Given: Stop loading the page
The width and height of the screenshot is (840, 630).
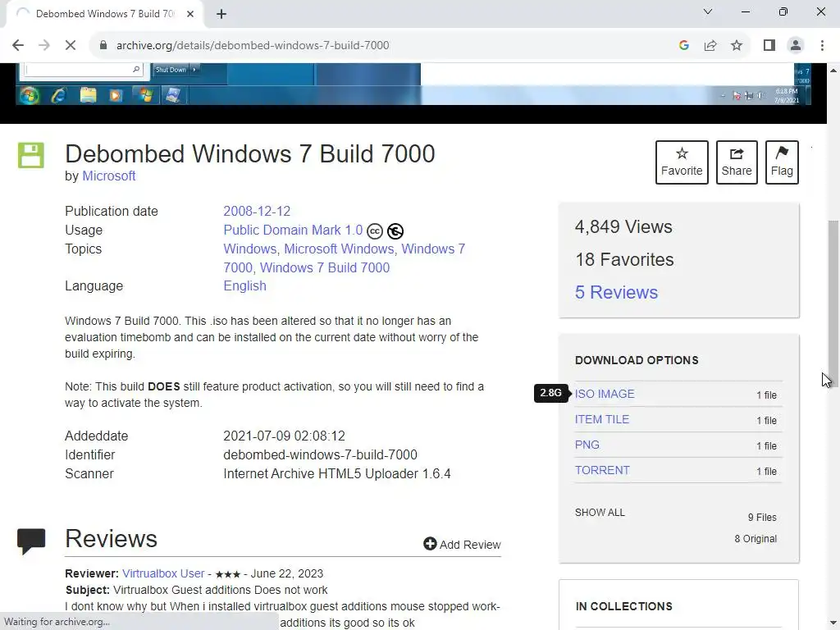Looking at the screenshot, I should click(x=71, y=46).
